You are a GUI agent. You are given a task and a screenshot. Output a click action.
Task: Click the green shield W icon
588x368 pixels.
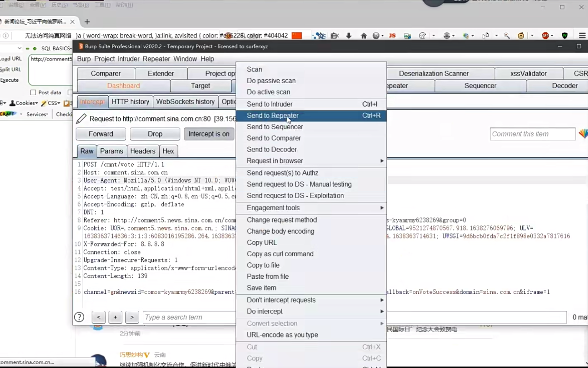(565, 36)
